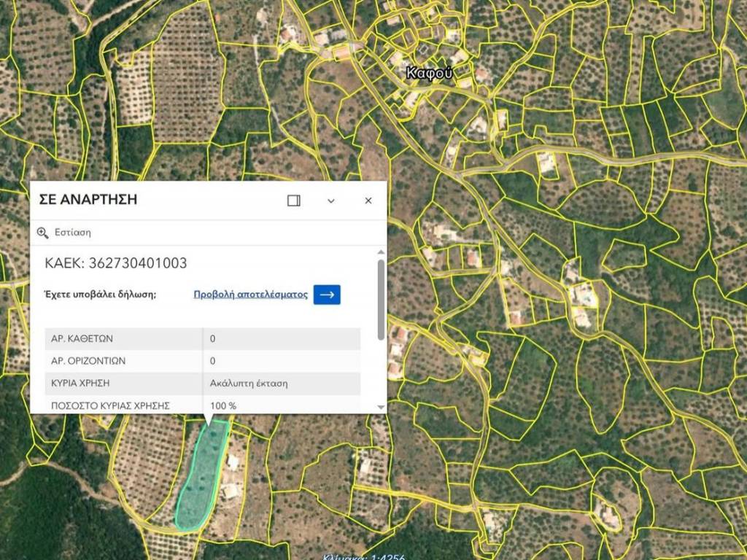The height and width of the screenshot is (560, 747).
Task: Click the Έχετε υποβάλει δήλωση label
Action: pyautogui.click(x=101, y=295)
